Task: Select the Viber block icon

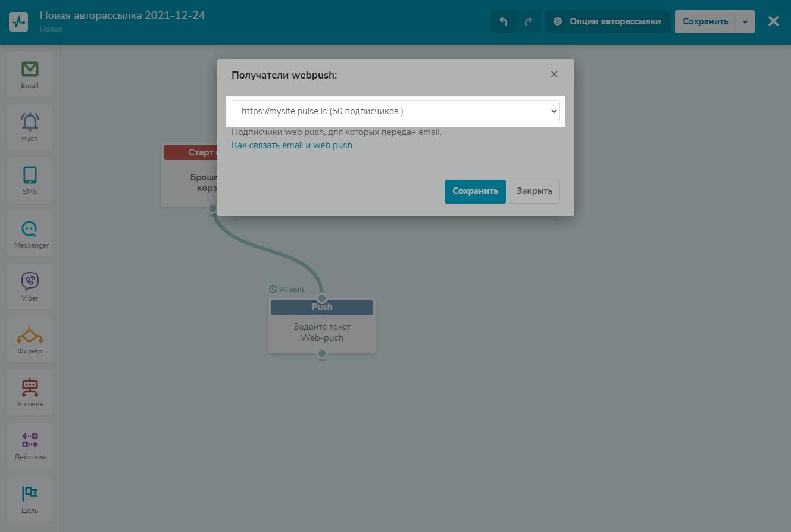Action: pyautogui.click(x=30, y=286)
